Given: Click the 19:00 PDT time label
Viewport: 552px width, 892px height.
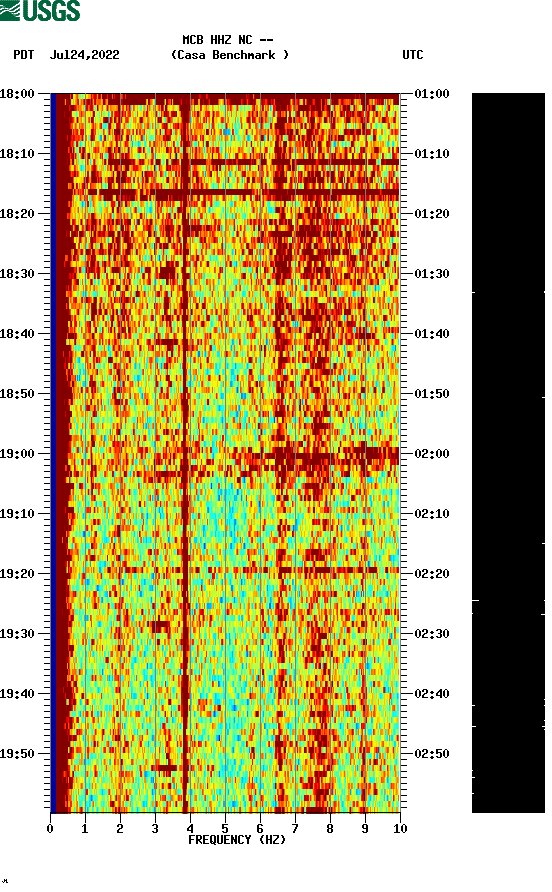Looking at the screenshot, I should (x=17, y=454).
